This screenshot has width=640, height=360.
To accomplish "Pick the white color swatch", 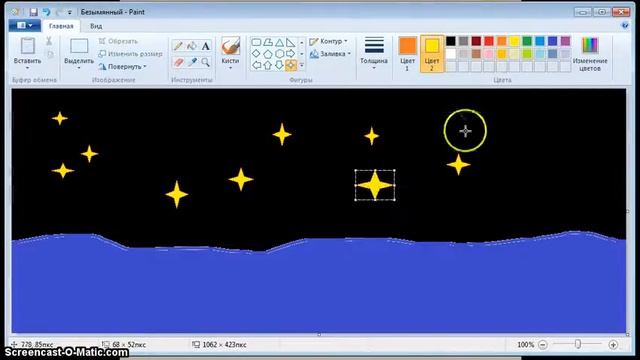I will click(451, 53).
